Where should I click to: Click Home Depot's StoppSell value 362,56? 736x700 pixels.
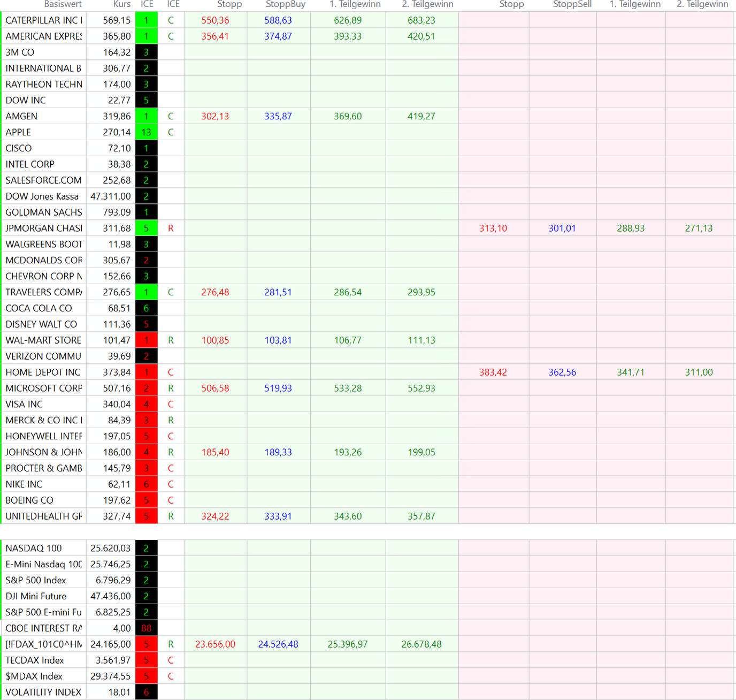[562, 372]
